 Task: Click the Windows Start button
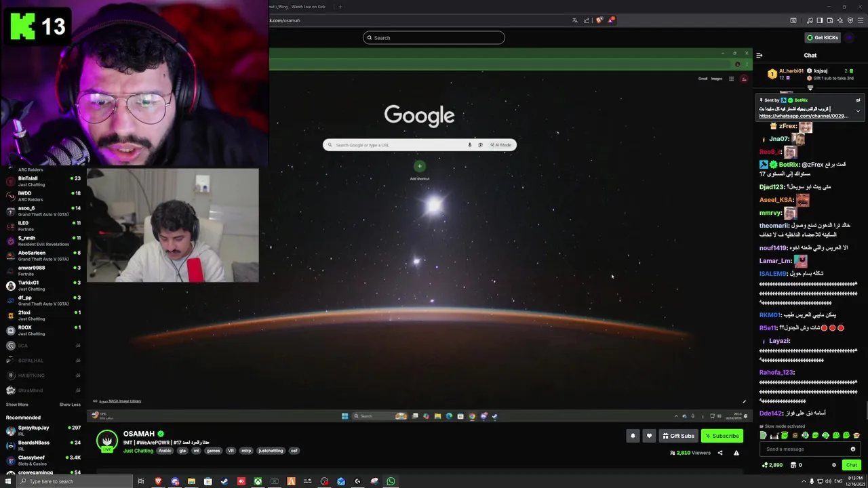tap(7, 481)
